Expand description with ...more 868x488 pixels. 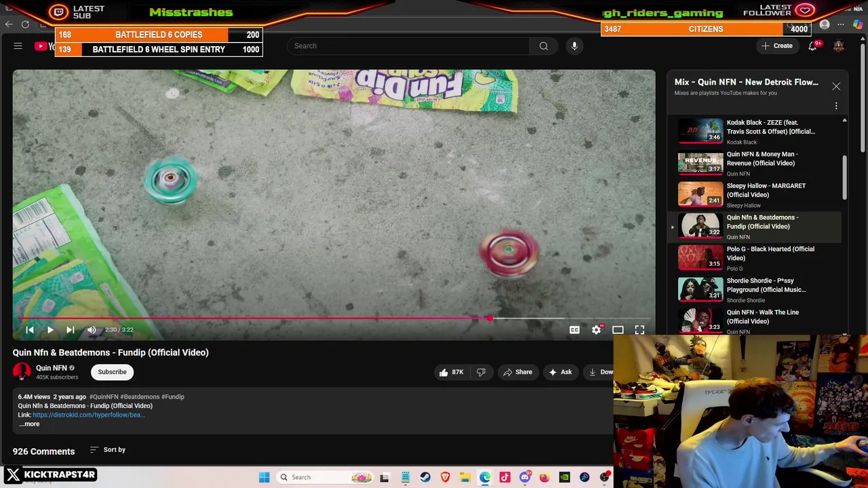pyautogui.click(x=28, y=424)
